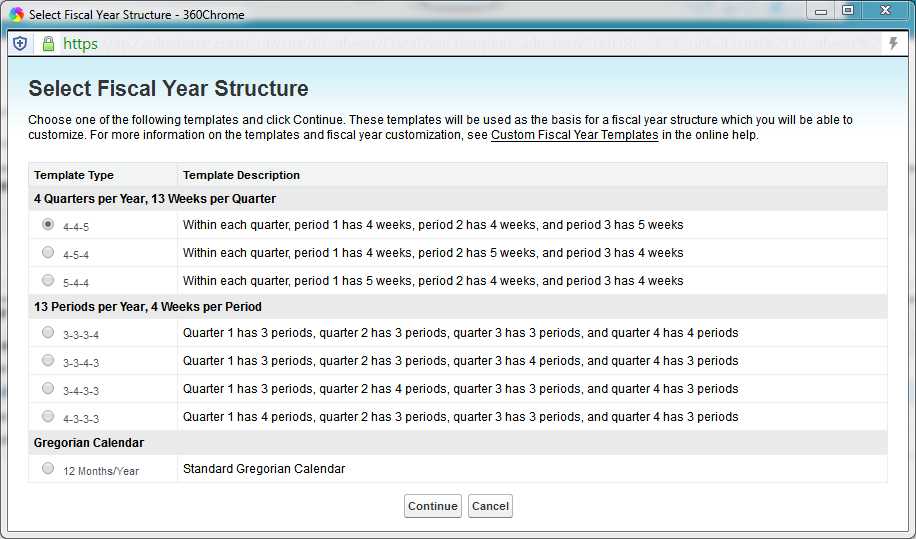Viewport: 916px width, 539px height.
Task: Click the Template Type column header
Action: [x=74, y=175]
